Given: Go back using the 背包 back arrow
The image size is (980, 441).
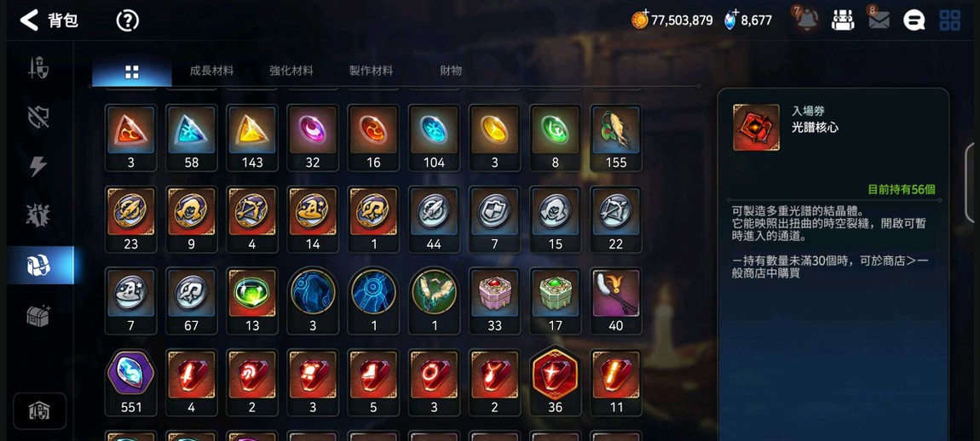Looking at the screenshot, I should click(x=29, y=20).
